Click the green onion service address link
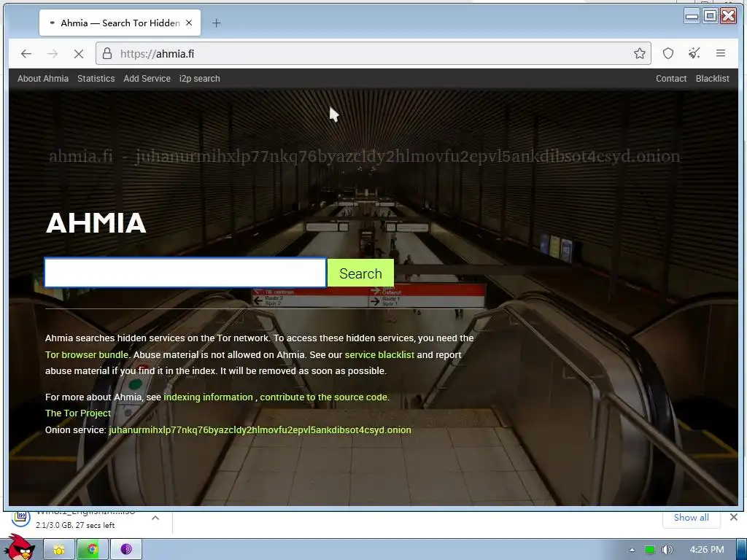 coord(260,430)
